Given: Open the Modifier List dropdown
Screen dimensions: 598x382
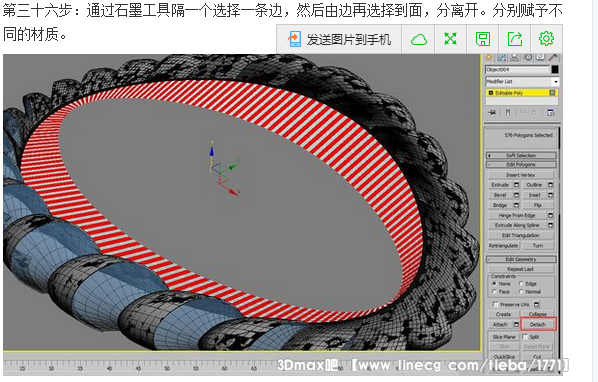Looking at the screenshot, I should (x=556, y=82).
